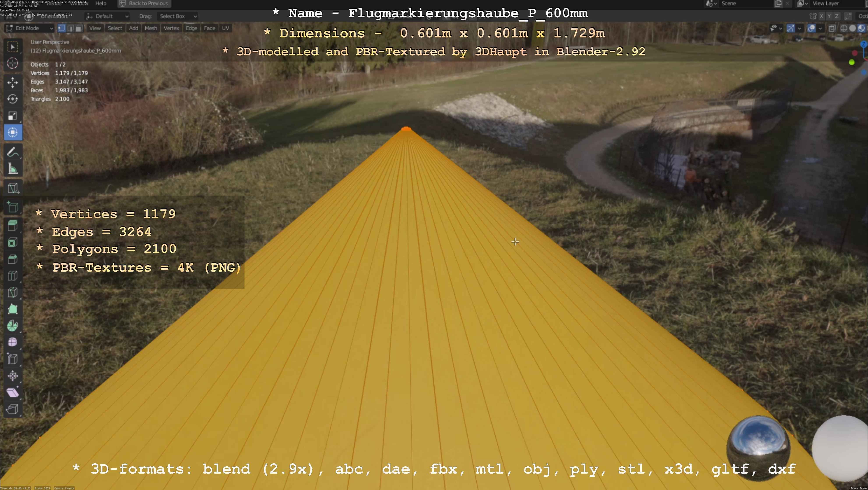Click the Back to Previous button

(x=144, y=3)
